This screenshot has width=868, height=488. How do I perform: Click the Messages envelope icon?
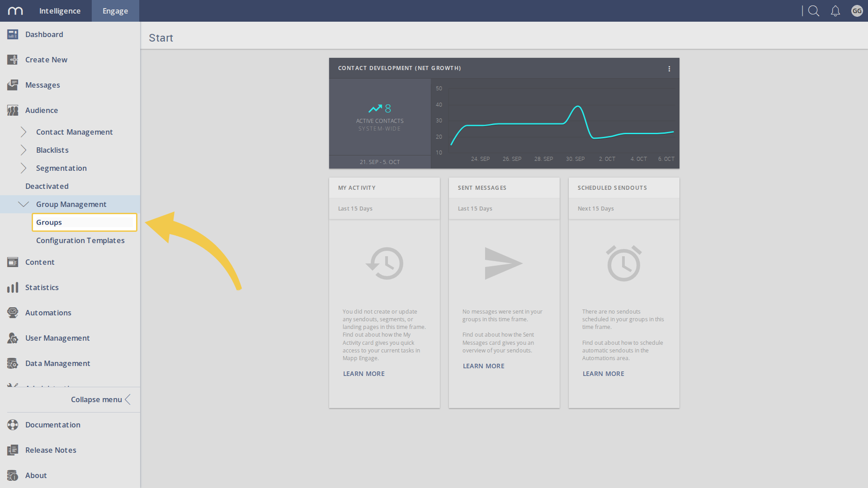point(13,85)
